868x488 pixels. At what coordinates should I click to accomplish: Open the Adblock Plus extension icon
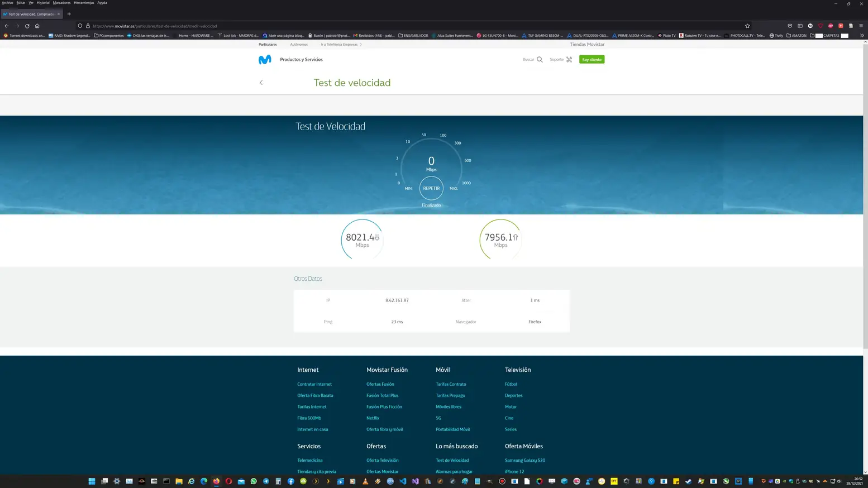(x=831, y=26)
